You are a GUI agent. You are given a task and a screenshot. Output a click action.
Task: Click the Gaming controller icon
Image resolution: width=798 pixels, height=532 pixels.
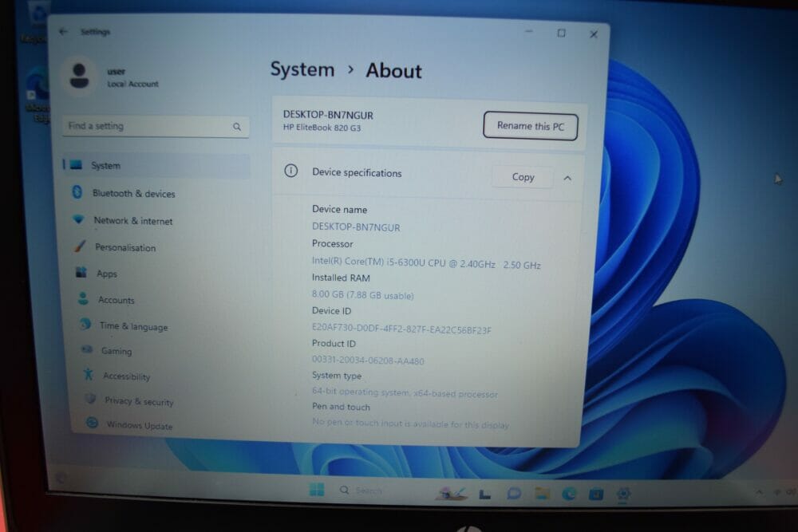[x=87, y=349]
